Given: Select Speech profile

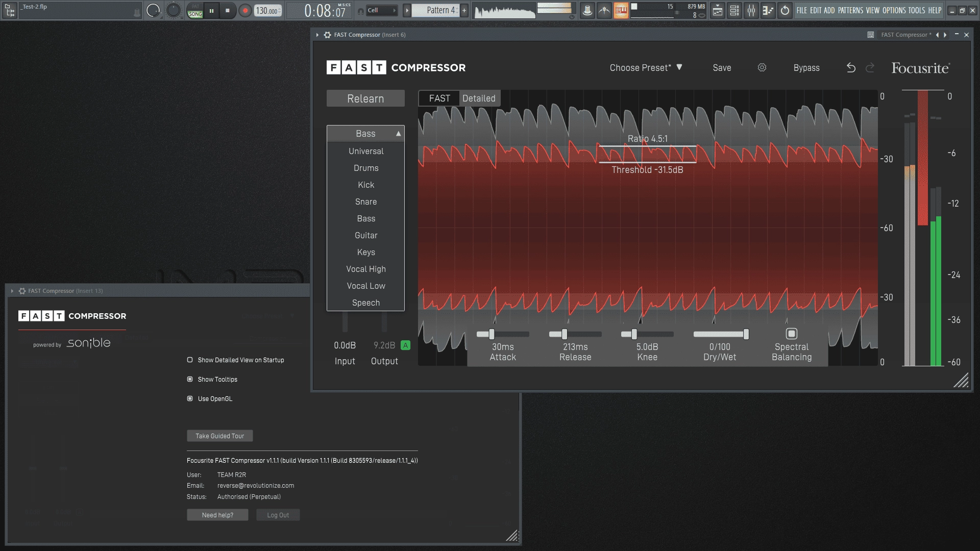Looking at the screenshot, I should click(366, 303).
